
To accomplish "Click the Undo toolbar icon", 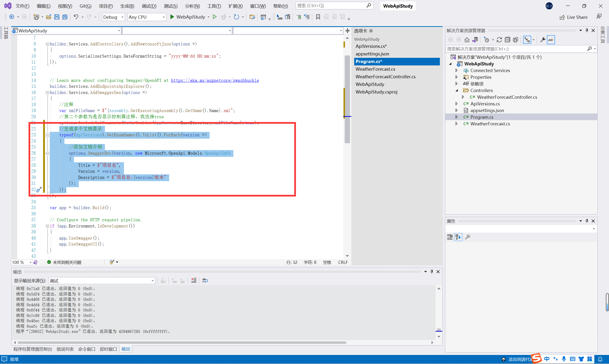I will [x=76, y=17].
